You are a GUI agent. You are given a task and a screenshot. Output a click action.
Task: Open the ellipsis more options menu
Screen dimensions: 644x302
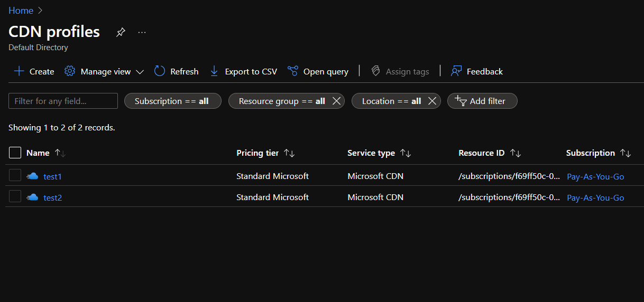pos(142,32)
